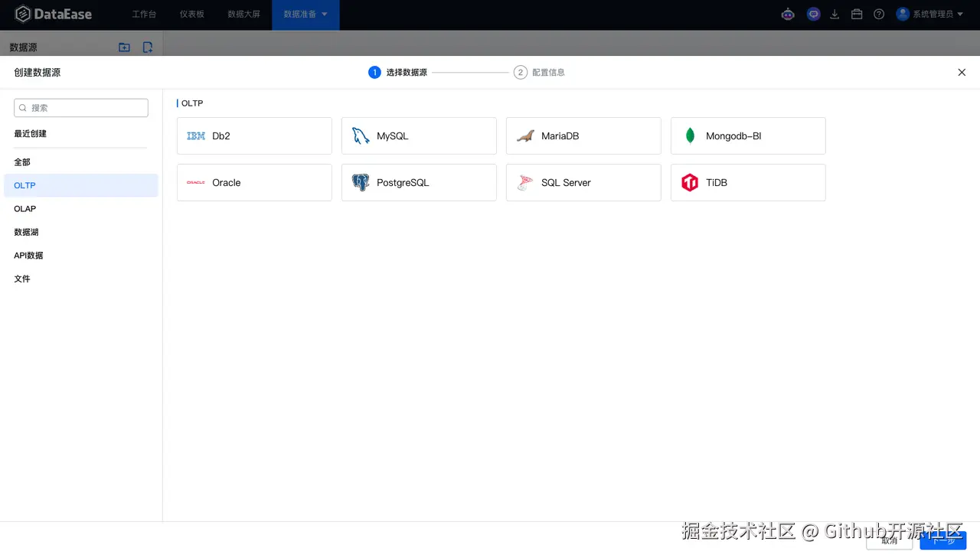The image size is (980, 558).
Task: Select the Mongodb-BI datasource label
Action: tap(733, 136)
